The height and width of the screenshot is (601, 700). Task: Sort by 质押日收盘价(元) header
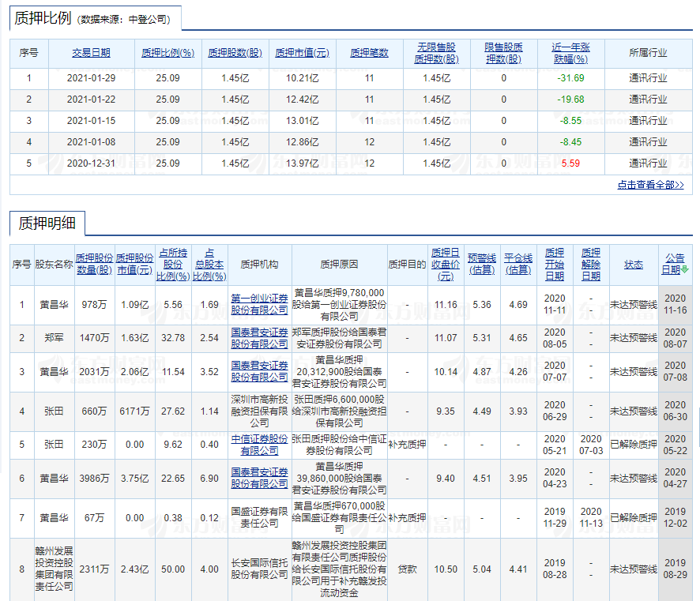(x=446, y=264)
